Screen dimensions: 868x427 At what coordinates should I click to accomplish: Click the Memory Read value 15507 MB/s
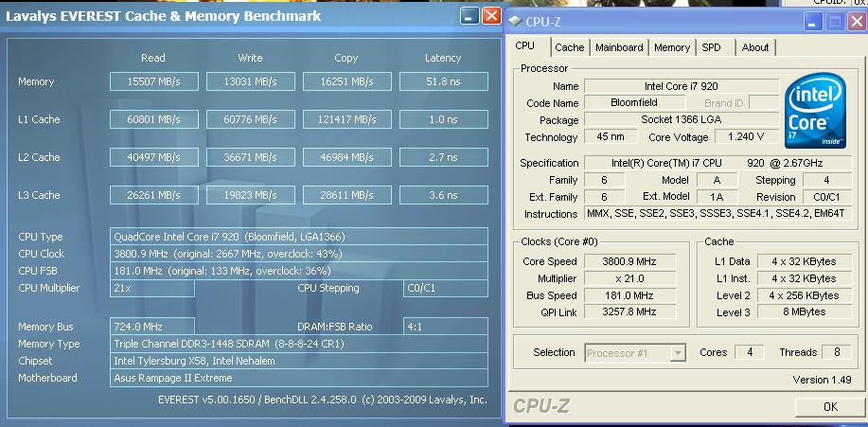pos(154,81)
